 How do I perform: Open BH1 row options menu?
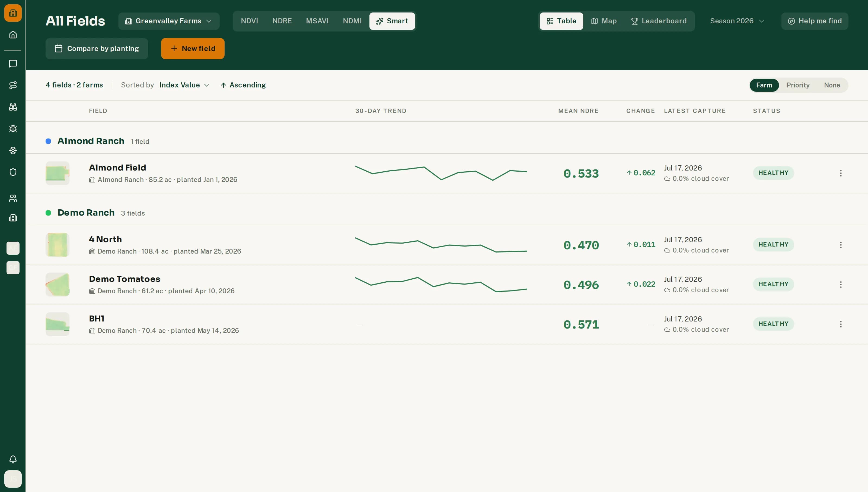point(841,324)
